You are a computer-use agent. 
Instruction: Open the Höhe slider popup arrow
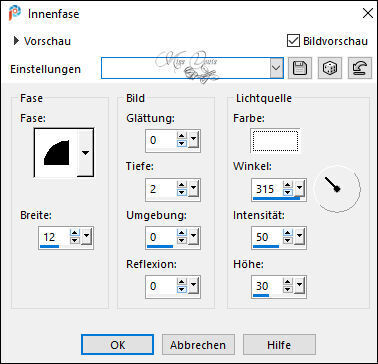click(300, 286)
